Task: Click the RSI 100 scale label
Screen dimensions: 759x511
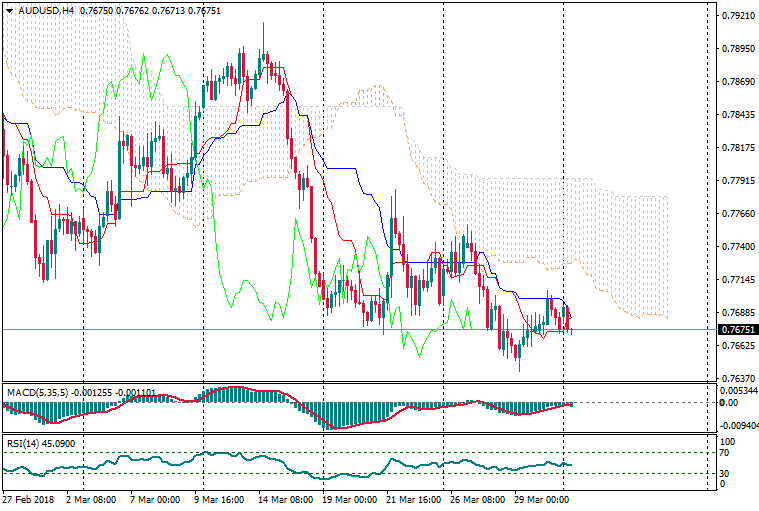Action: pyautogui.click(x=729, y=439)
